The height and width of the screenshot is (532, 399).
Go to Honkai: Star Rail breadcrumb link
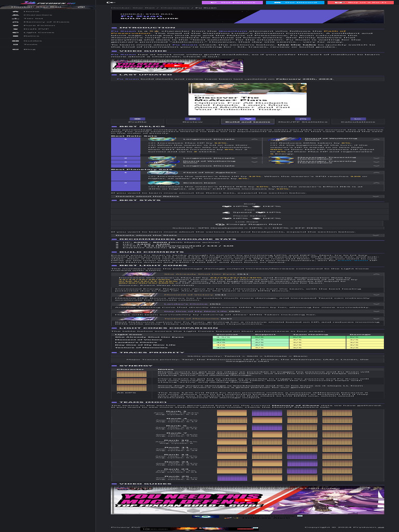tap(134, 7)
